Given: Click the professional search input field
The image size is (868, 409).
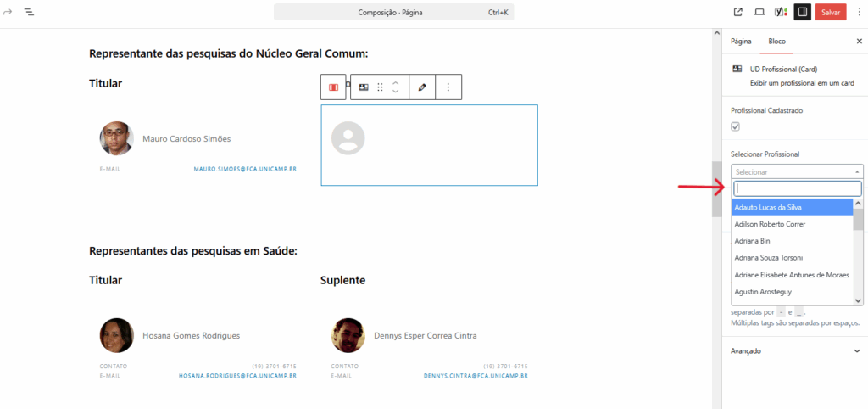Looking at the screenshot, I should pyautogui.click(x=797, y=188).
